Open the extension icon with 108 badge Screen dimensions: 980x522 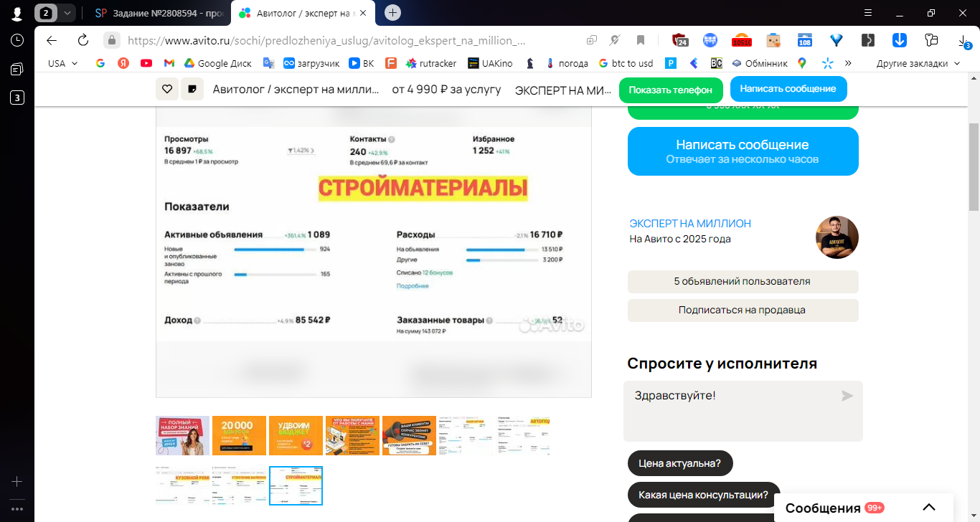tap(805, 40)
